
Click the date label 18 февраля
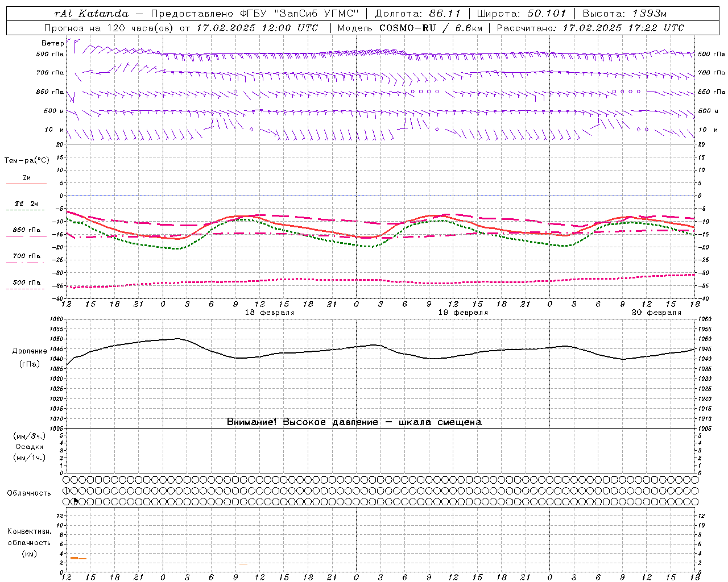pyautogui.click(x=270, y=313)
